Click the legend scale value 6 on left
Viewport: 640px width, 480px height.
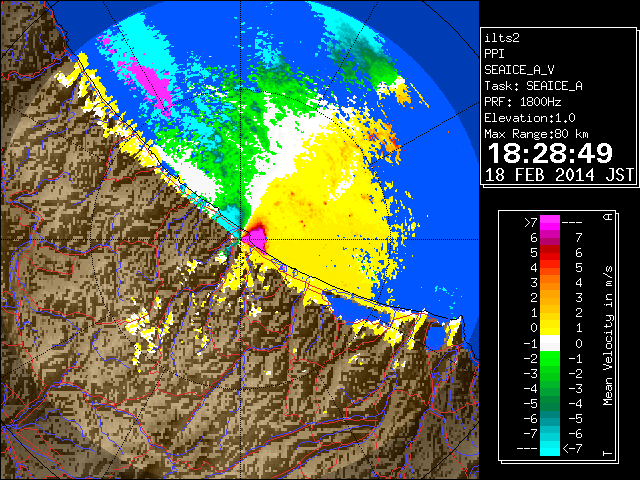tap(533, 238)
